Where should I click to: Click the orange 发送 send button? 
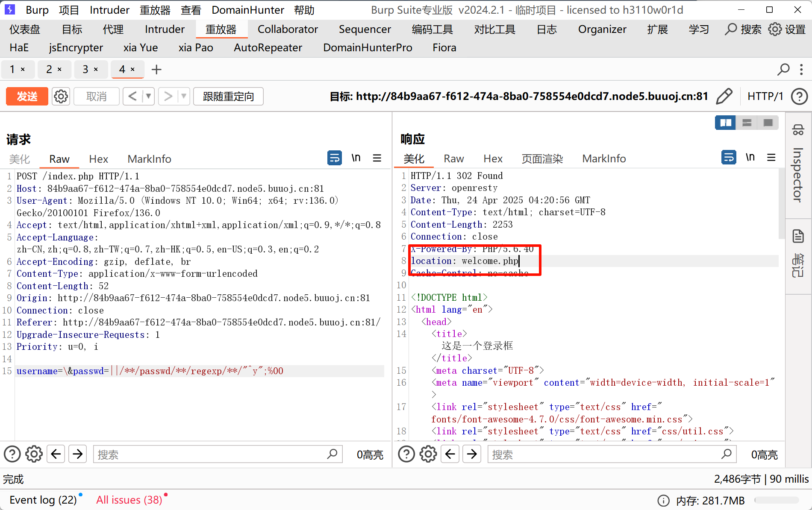[27, 97]
